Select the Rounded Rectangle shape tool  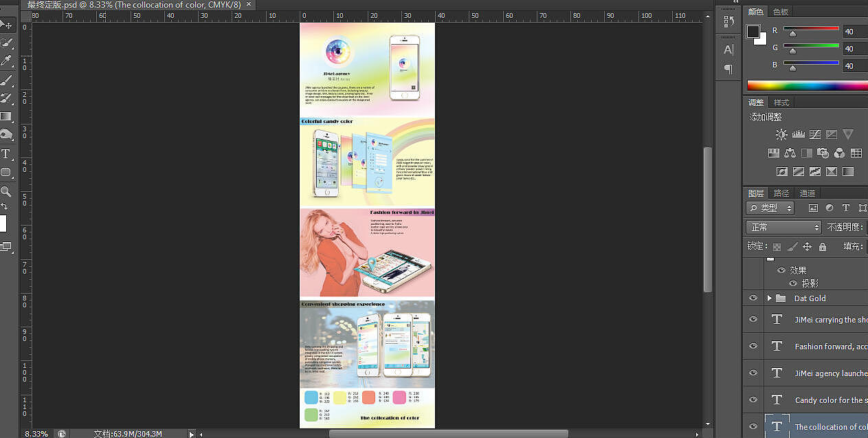pyautogui.click(x=5, y=172)
